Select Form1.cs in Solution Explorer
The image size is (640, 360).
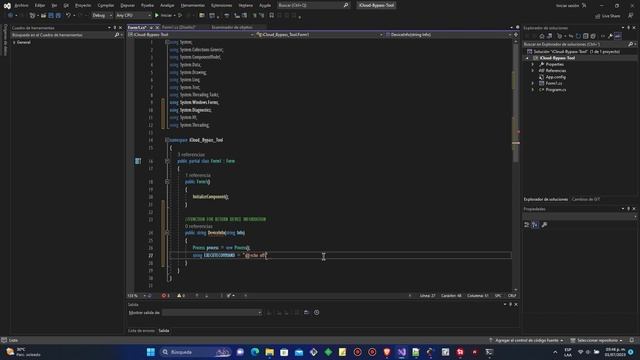[x=553, y=83]
